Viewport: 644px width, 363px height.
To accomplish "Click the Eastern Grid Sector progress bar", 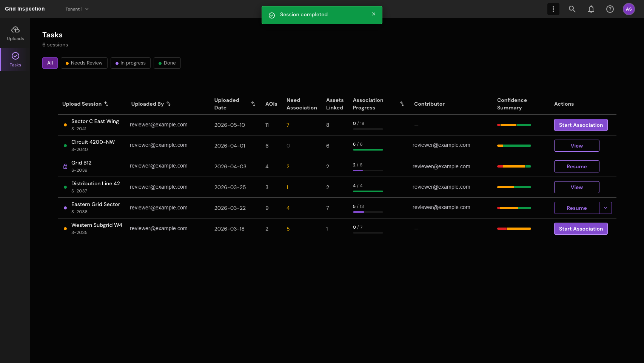I will point(368,212).
